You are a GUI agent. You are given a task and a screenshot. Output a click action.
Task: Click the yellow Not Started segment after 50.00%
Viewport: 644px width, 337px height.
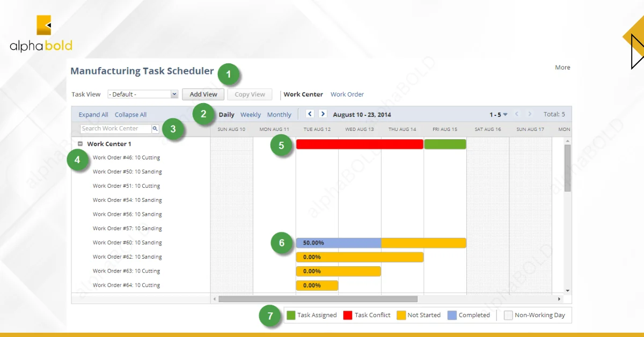[423, 243]
